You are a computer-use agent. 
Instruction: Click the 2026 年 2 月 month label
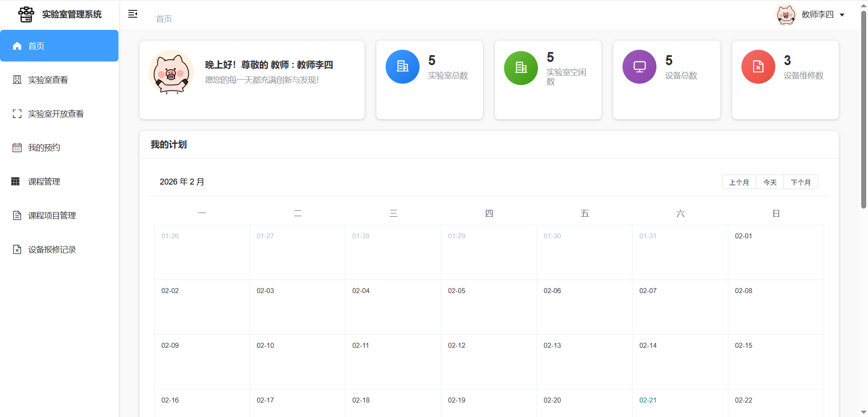pyautogui.click(x=182, y=182)
